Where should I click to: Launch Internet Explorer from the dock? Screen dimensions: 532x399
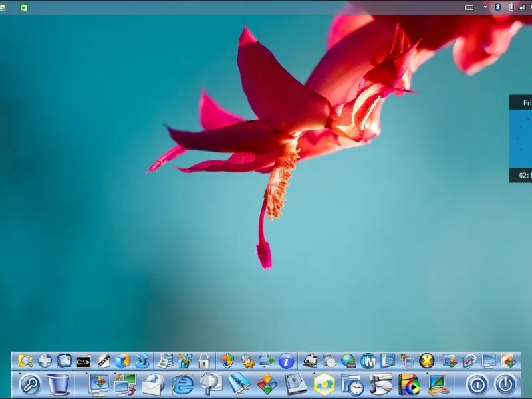tap(182, 385)
